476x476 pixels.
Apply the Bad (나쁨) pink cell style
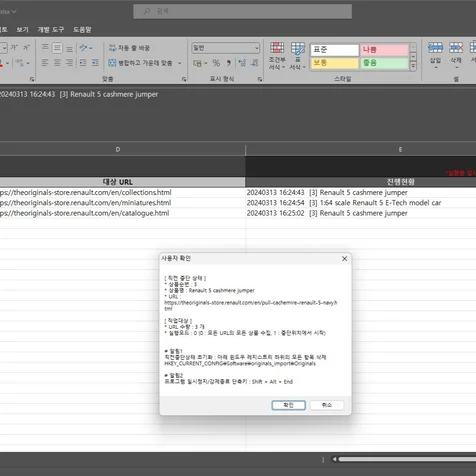pos(384,50)
